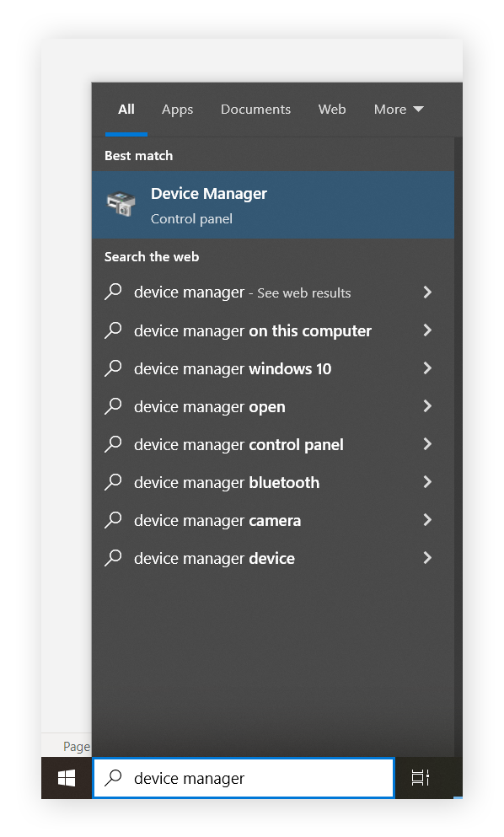The height and width of the screenshot is (837, 504).
Task: Open the More filter dropdown
Action: point(398,109)
